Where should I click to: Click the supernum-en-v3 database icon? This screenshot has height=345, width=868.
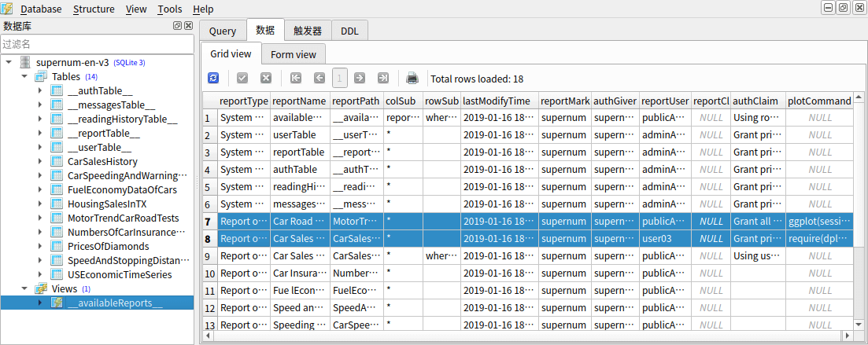click(x=24, y=62)
